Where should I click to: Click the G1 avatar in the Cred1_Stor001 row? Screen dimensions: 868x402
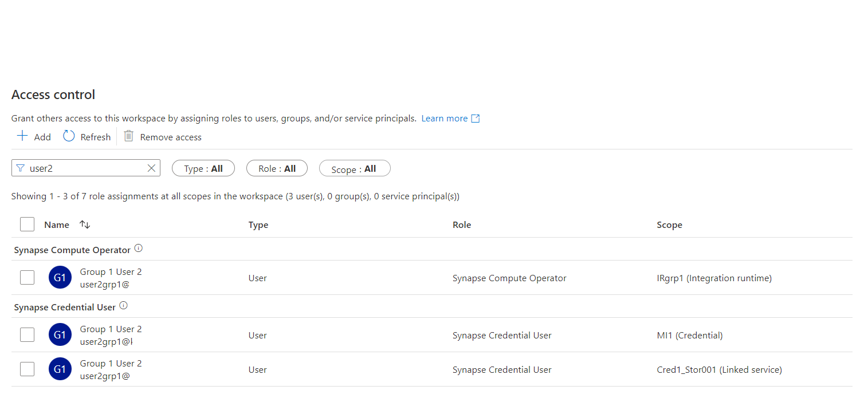click(x=60, y=369)
